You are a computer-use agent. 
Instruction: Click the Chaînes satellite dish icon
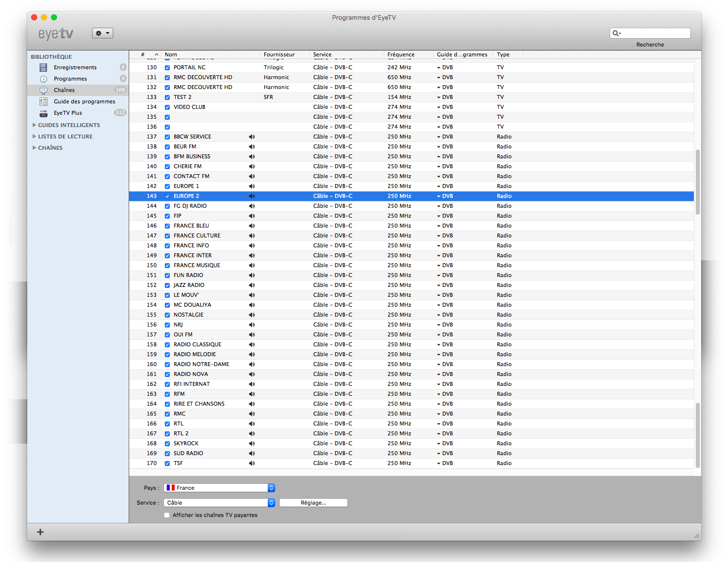click(44, 90)
